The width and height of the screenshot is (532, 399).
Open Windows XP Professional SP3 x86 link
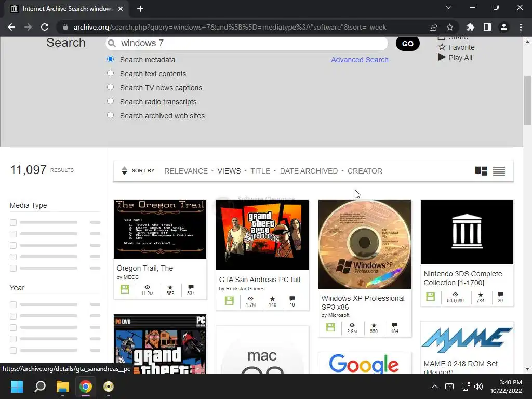click(x=363, y=303)
